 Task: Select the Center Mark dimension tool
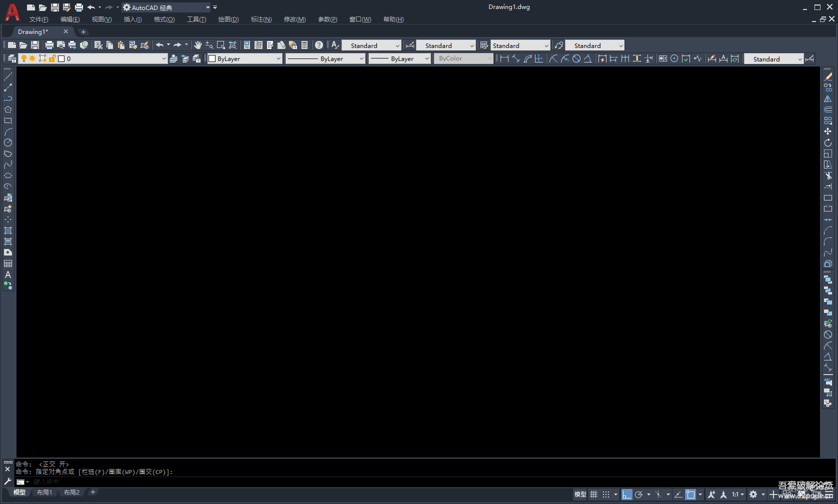pyautogui.click(x=674, y=58)
